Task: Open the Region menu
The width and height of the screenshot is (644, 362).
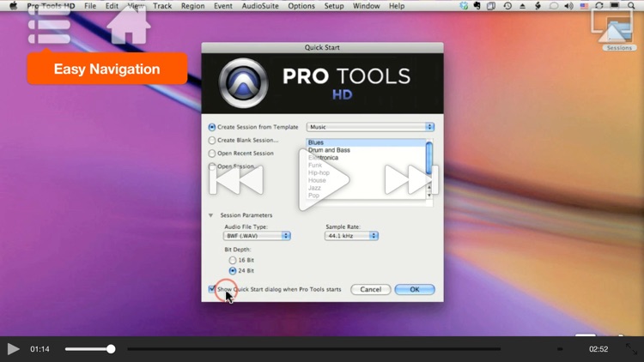Action: coord(192,6)
